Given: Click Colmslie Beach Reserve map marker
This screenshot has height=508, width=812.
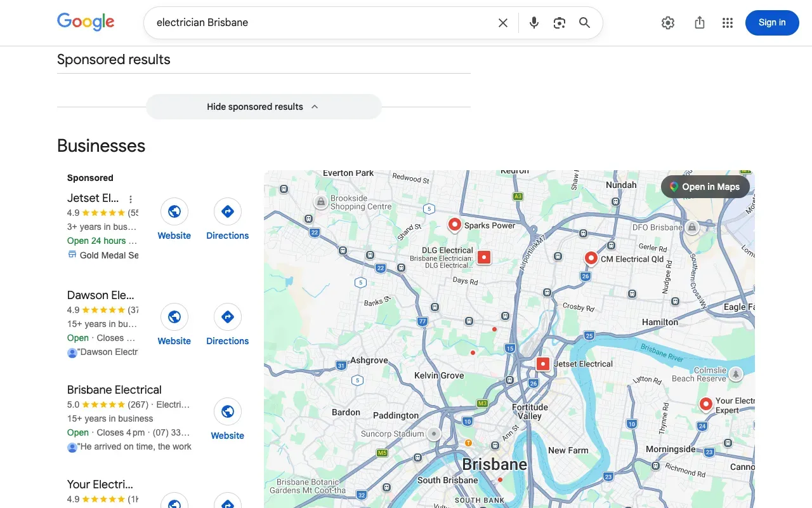Looking at the screenshot, I should pyautogui.click(x=736, y=374).
